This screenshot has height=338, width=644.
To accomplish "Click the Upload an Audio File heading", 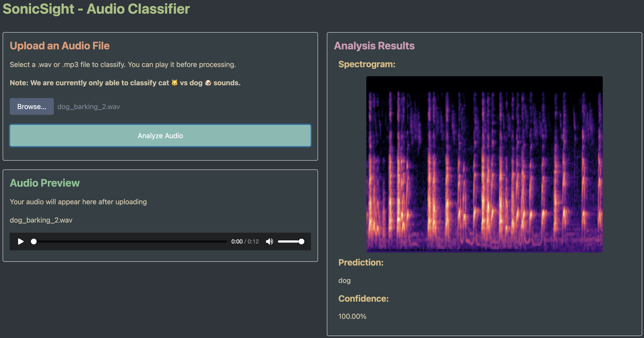I will coord(60,46).
